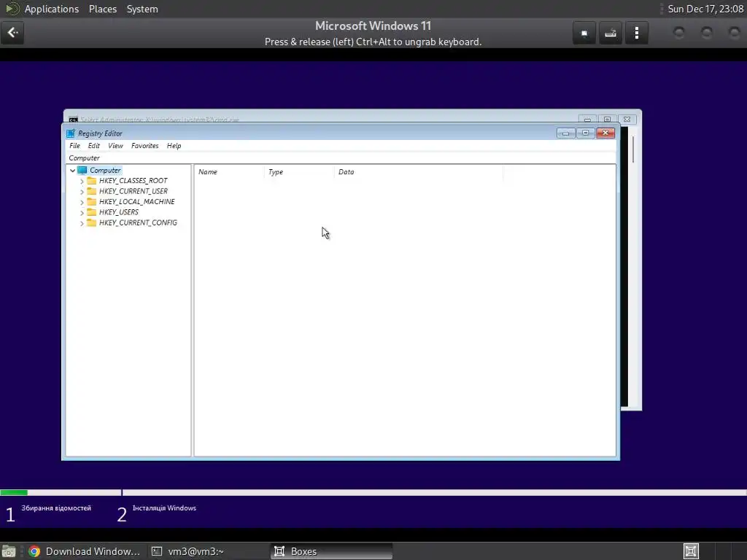Click the Boxes taskbar button
This screenshot has height=560, width=747.
331,551
